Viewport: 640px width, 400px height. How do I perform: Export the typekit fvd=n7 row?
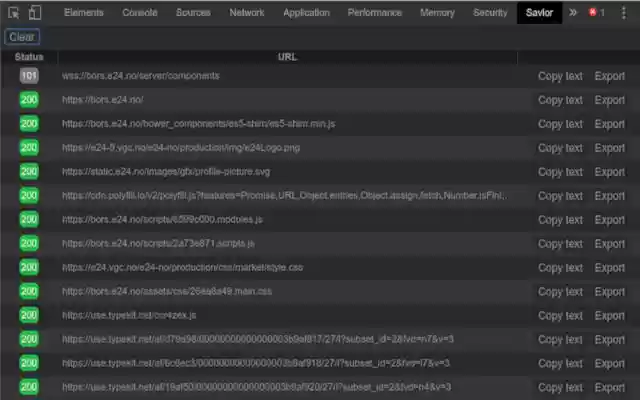coord(609,340)
